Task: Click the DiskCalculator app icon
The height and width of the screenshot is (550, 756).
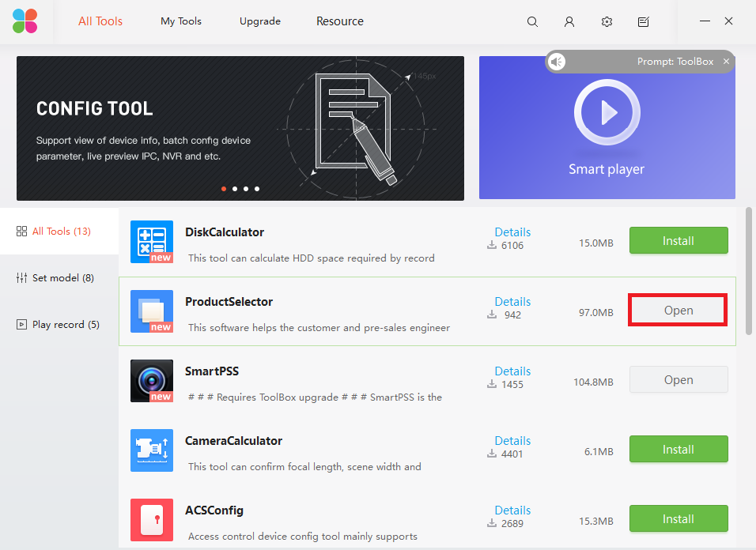Action: pyautogui.click(x=152, y=242)
